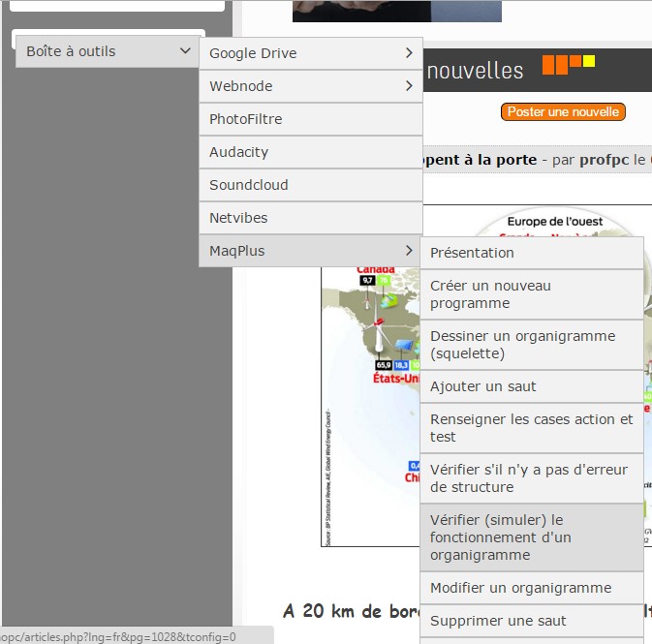Click the white input box above Boîte à outils
This screenshot has width=652, height=644.
click(117, 6)
